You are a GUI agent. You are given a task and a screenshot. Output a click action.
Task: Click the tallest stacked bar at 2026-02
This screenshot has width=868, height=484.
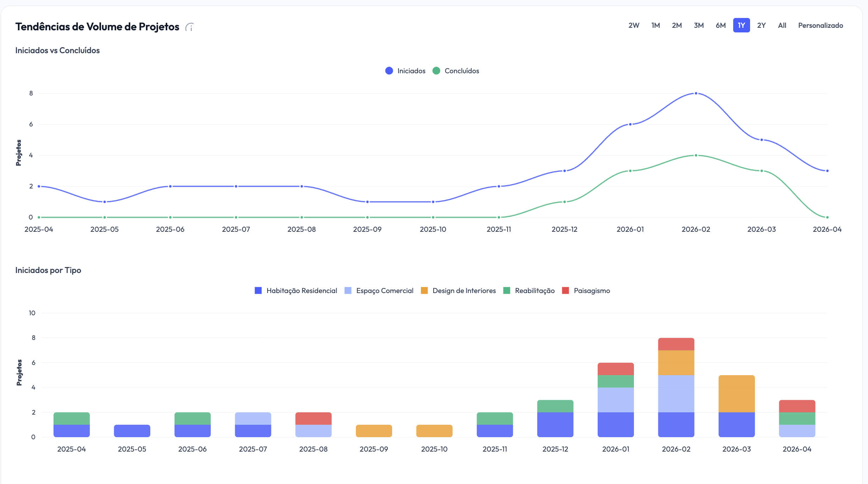coord(676,387)
